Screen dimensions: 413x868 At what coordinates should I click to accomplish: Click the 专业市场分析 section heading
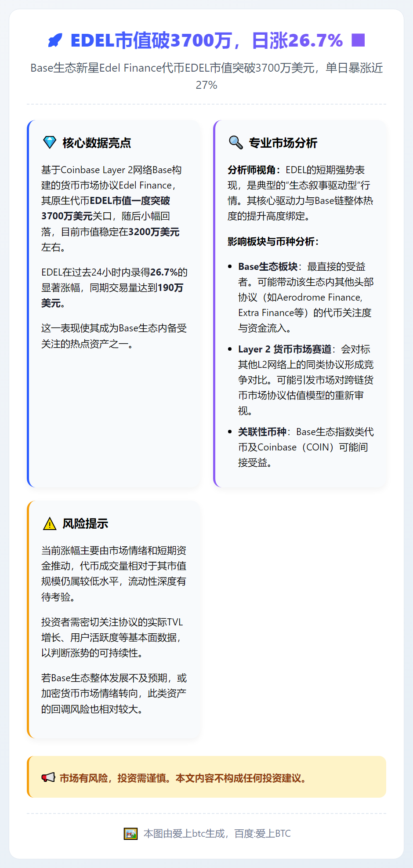[x=283, y=143]
